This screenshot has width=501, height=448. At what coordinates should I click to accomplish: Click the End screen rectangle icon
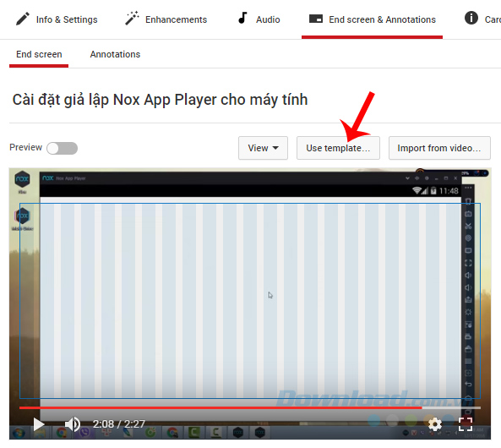[316, 19]
